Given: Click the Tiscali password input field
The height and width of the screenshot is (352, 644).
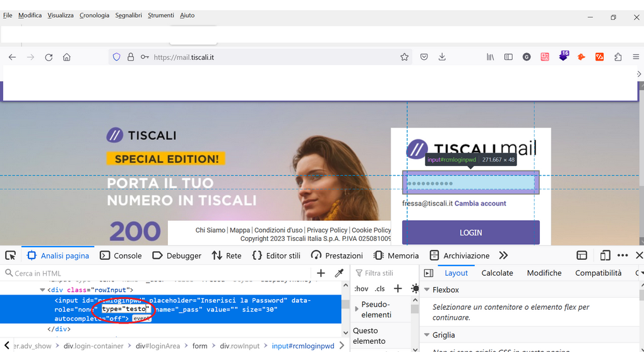Looking at the screenshot, I should [x=470, y=182].
